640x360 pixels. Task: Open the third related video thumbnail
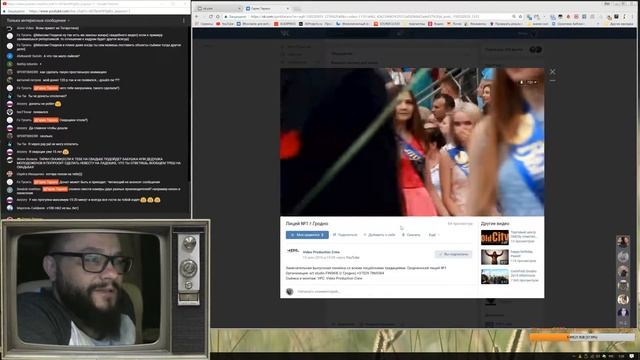click(495, 276)
